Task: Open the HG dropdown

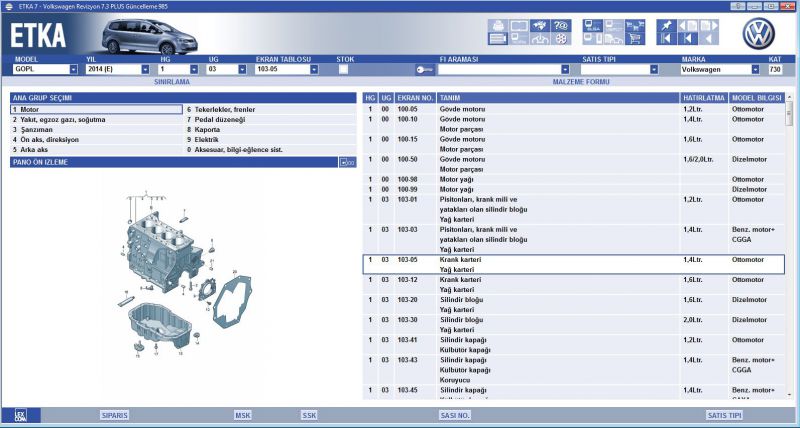Action: pos(194,69)
